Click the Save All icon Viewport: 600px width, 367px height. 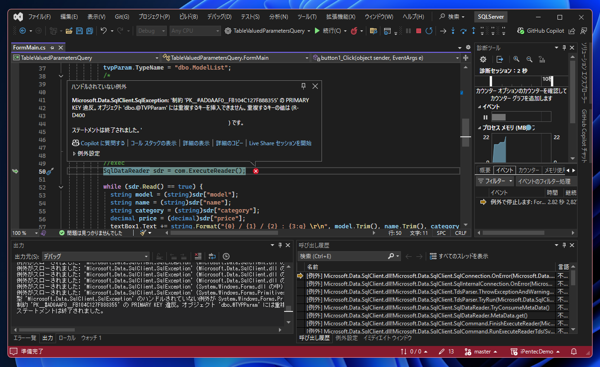point(89,31)
